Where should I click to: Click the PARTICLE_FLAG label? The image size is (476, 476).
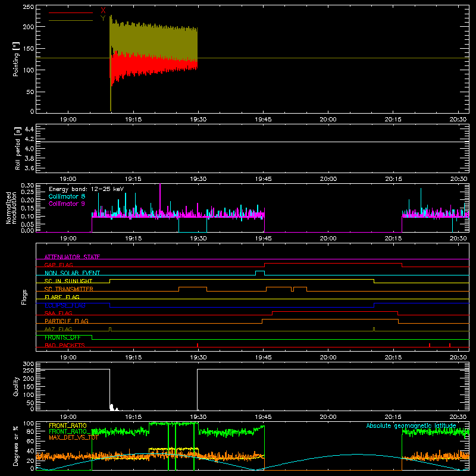pos(67,321)
